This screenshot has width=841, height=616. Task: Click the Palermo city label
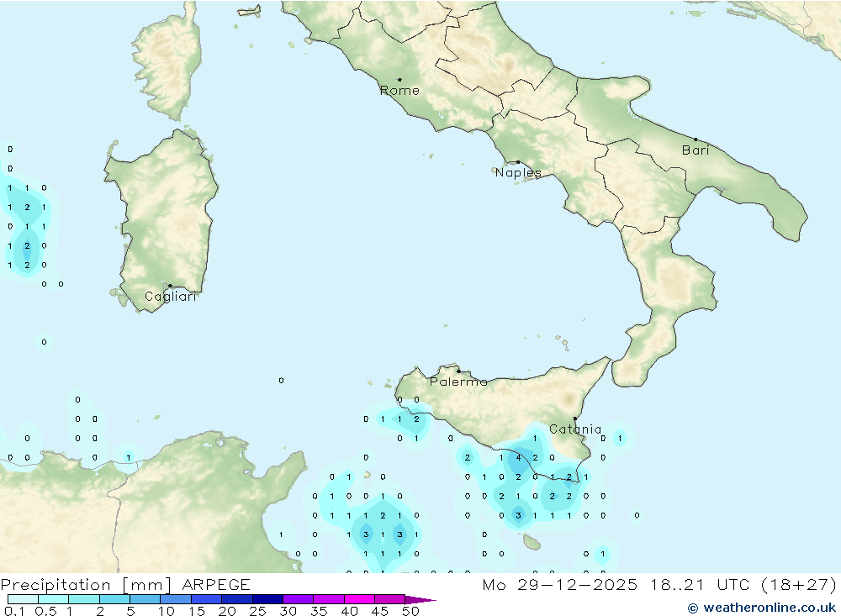click(458, 382)
